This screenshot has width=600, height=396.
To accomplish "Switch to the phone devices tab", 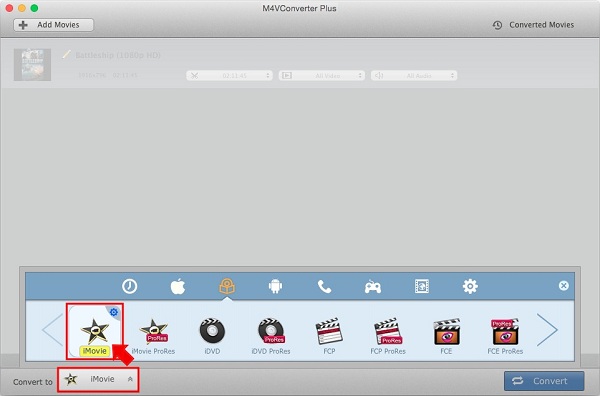I will 324,286.
